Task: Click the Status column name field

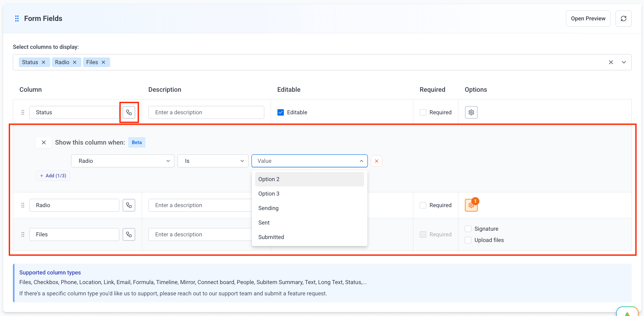Action: (x=74, y=112)
